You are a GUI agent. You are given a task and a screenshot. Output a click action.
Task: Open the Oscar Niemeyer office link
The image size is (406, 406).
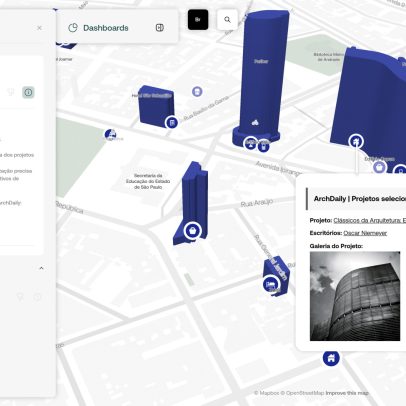tap(365, 233)
